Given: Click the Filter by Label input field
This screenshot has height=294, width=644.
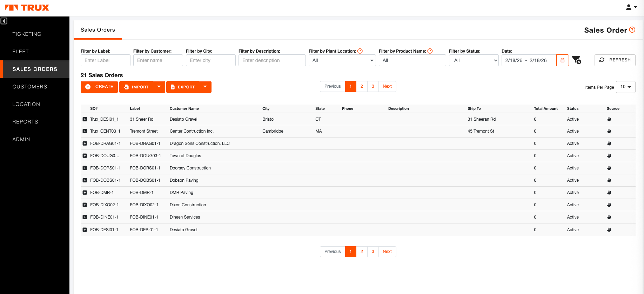Looking at the screenshot, I should [105, 60].
